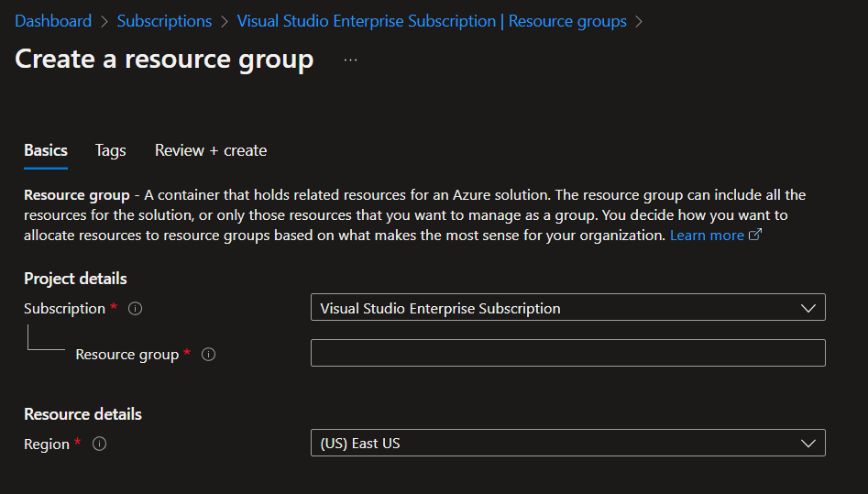Navigate to Dashboard in the breadcrumb
Image resolution: width=868 pixels, height=494 pixels.
[x=53, y=21]
